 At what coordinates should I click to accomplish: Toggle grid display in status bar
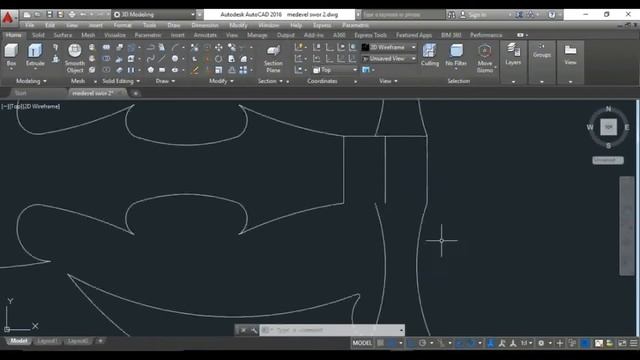click(x=380, y=343)
